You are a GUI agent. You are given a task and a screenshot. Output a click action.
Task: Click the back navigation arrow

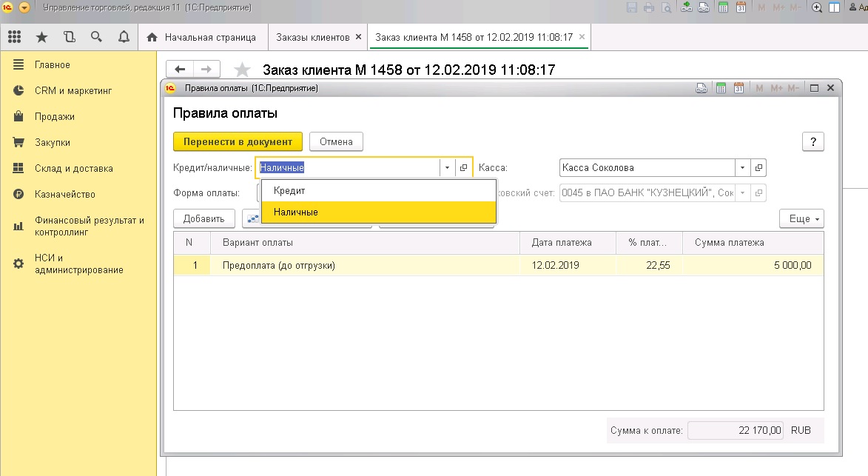click(x=180, y=69)
